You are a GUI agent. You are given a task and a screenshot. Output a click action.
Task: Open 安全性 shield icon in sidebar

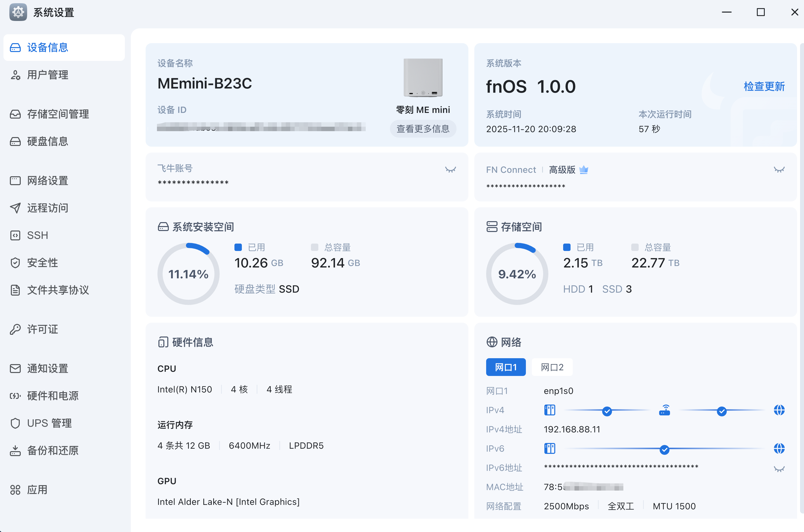click(15, 263)
